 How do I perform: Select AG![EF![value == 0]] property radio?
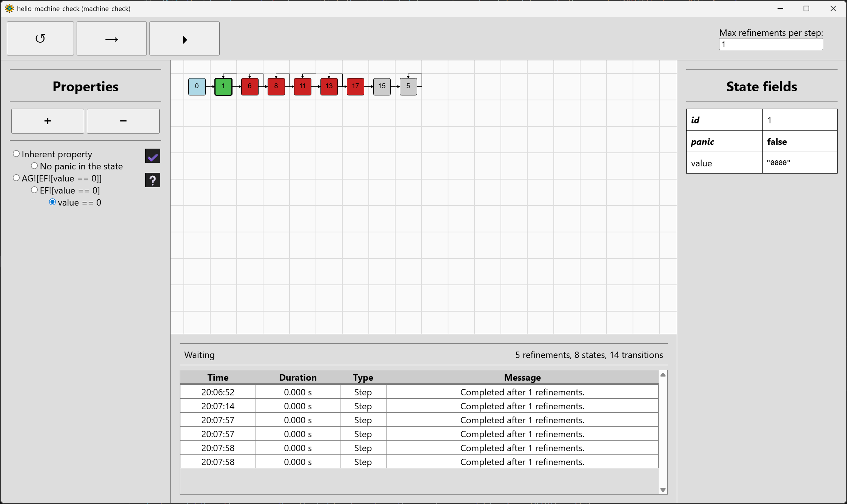click(x=16, y=178)
